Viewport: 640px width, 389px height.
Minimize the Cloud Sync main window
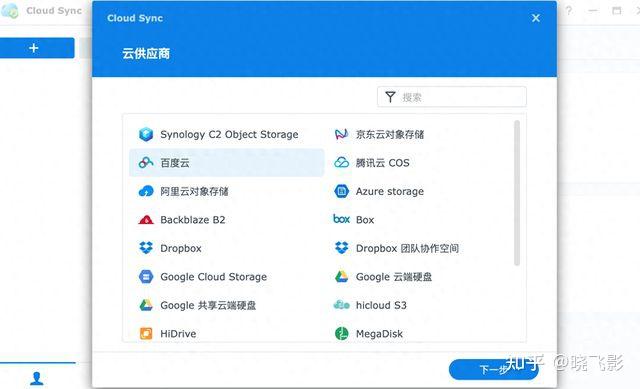593,11
